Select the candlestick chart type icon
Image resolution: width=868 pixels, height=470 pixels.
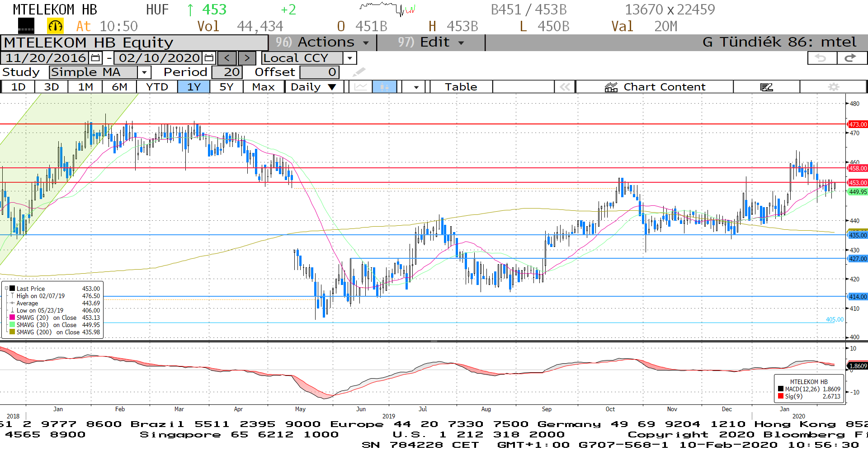pyautogui.click(x=384, y=87)
